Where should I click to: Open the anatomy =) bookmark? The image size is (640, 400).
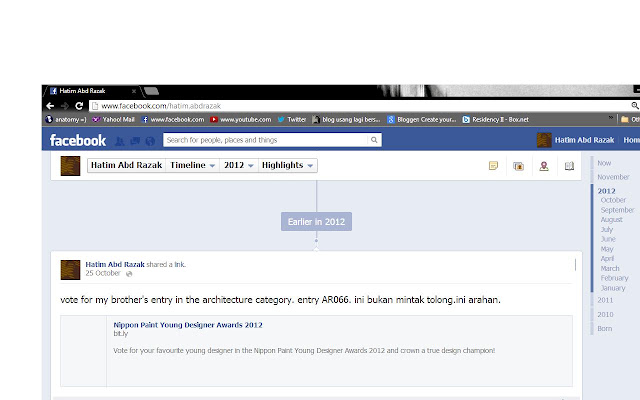(66, 120)
